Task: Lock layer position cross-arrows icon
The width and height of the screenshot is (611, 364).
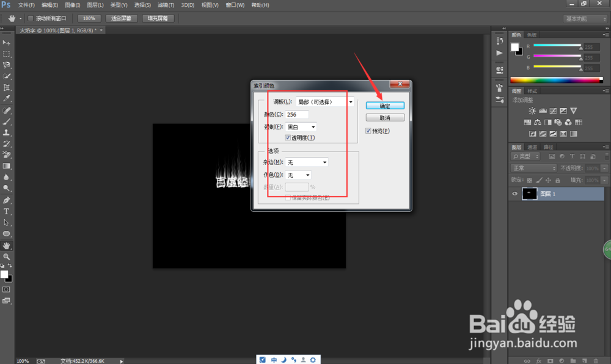Action: click(x=548, y=180)
